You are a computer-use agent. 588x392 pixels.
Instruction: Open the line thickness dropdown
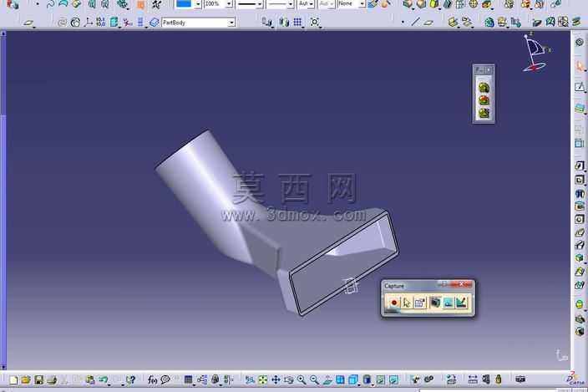point(260,4)
